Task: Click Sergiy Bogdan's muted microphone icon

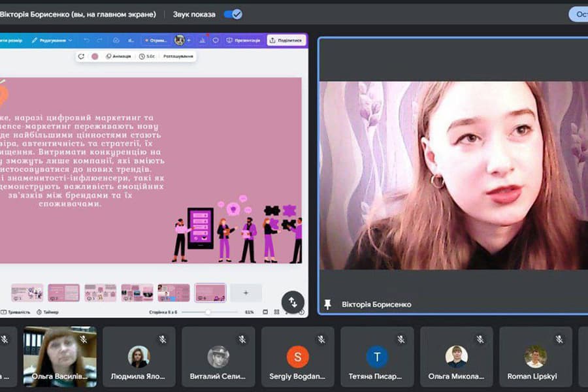Action: point(321,339)
